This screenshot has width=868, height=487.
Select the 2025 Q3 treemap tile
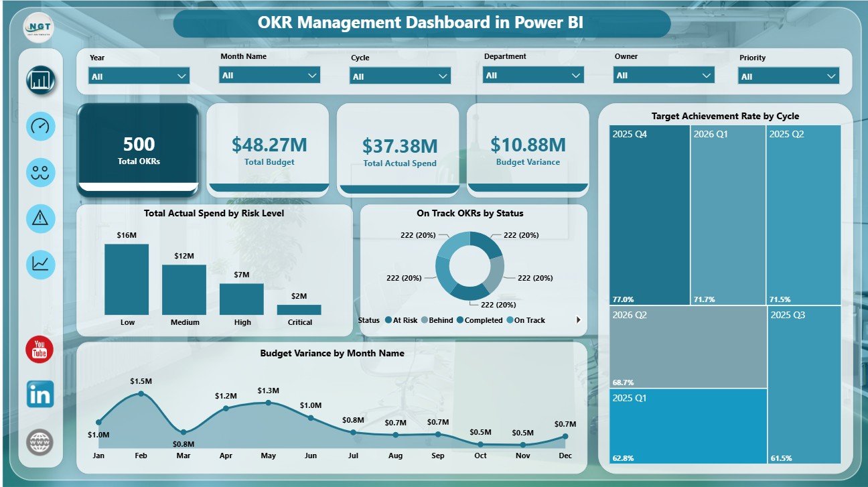[x=805, y=385]
